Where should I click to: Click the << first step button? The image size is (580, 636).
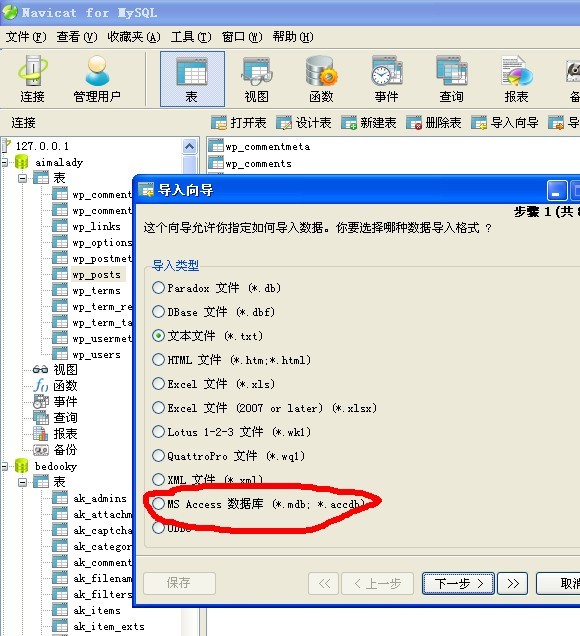click(x=324, y=583)
